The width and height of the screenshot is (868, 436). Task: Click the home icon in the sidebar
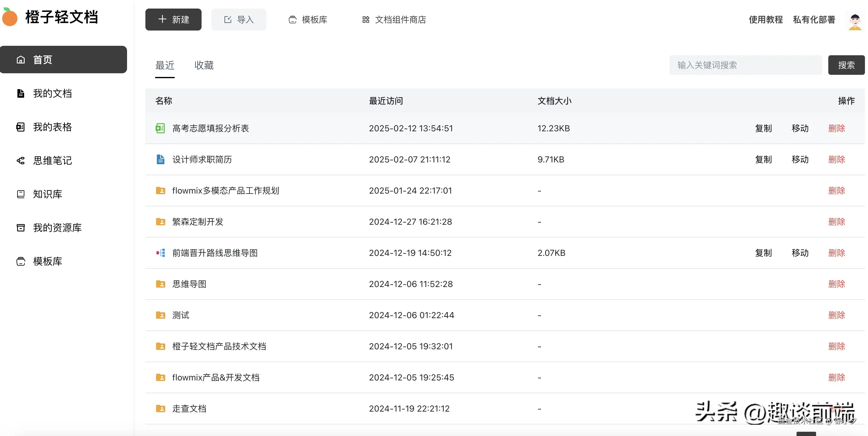click(x=21, y=60)
